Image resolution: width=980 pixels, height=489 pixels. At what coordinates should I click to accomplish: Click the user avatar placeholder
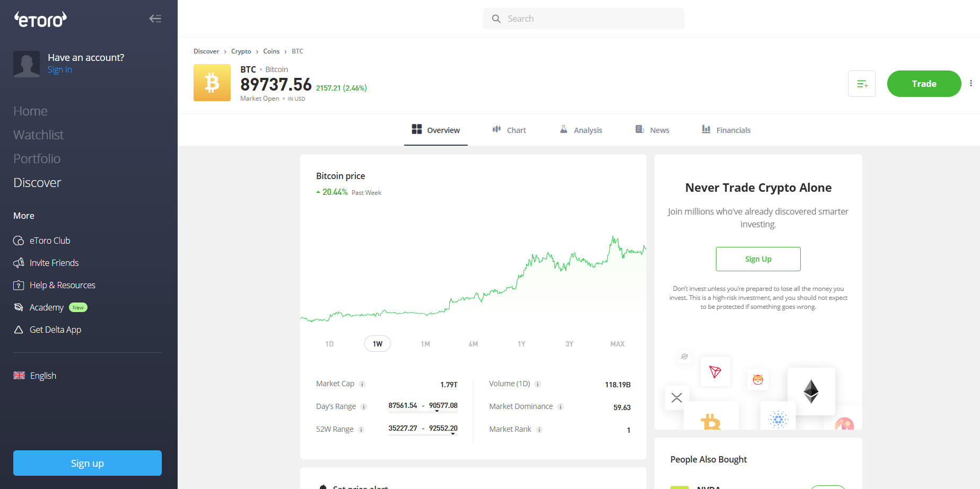[x=27, y=64]
